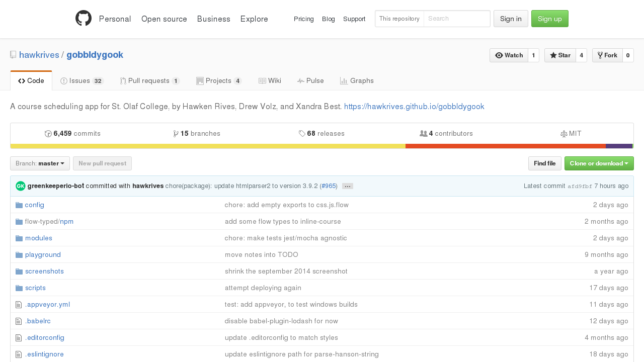Click the .babelrc file icon

(19, 321)
